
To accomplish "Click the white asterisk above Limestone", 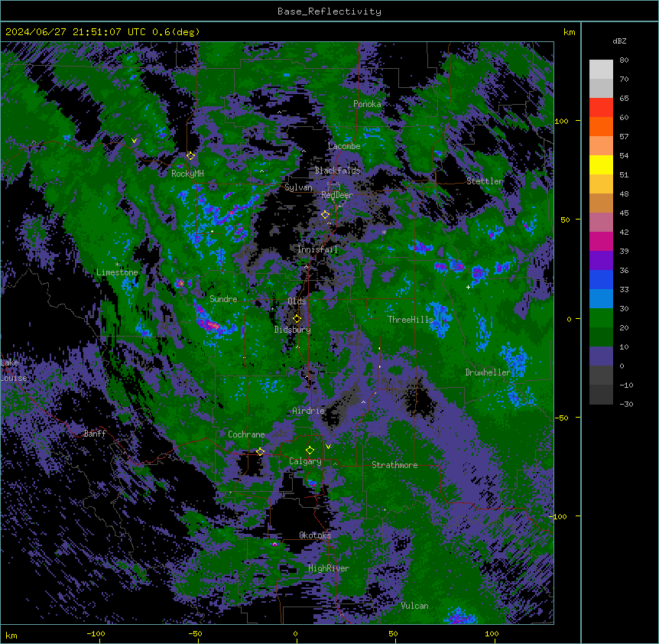I will click(x=117, y=265).
